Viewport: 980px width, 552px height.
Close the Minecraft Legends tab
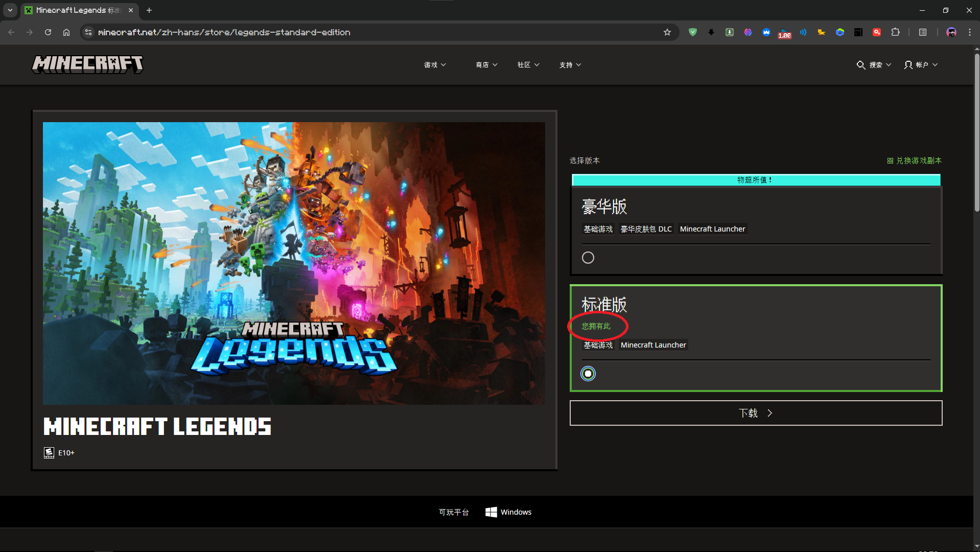(x=131, y=10)
